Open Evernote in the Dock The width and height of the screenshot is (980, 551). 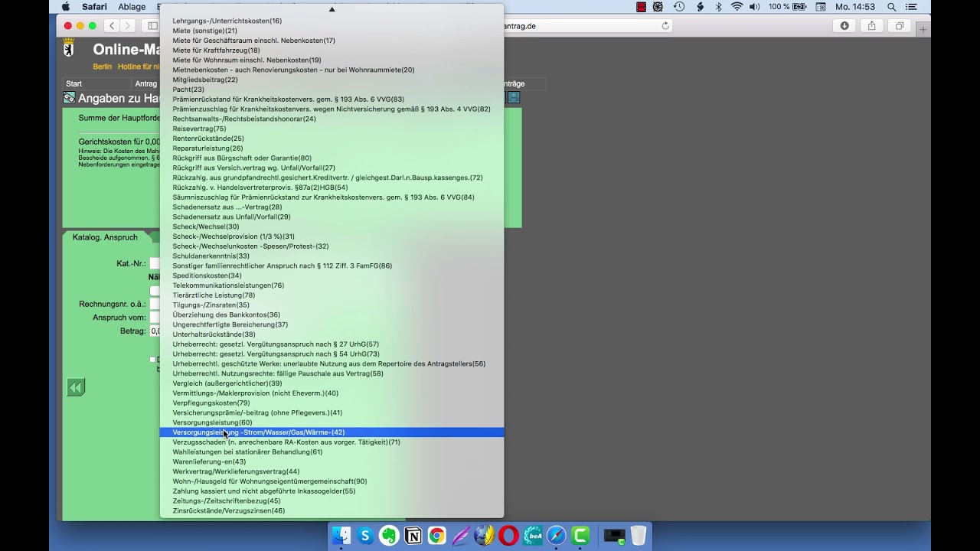389,536
